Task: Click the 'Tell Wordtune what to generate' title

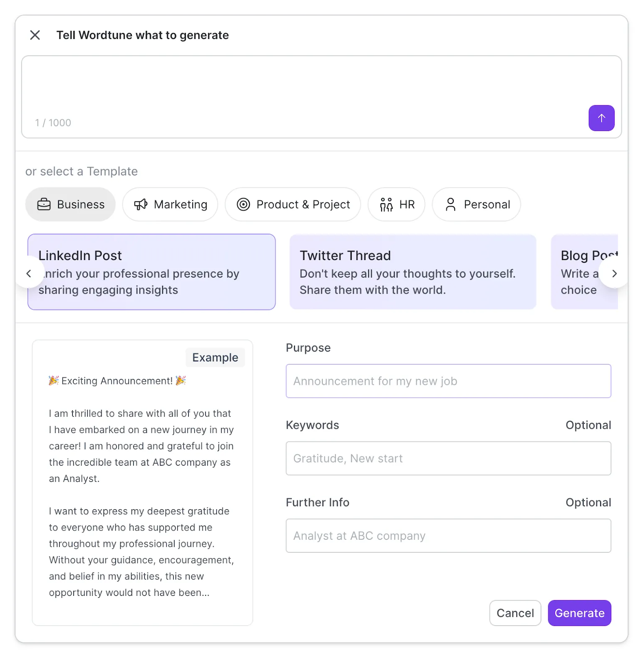Action: (x=143, y=35)
